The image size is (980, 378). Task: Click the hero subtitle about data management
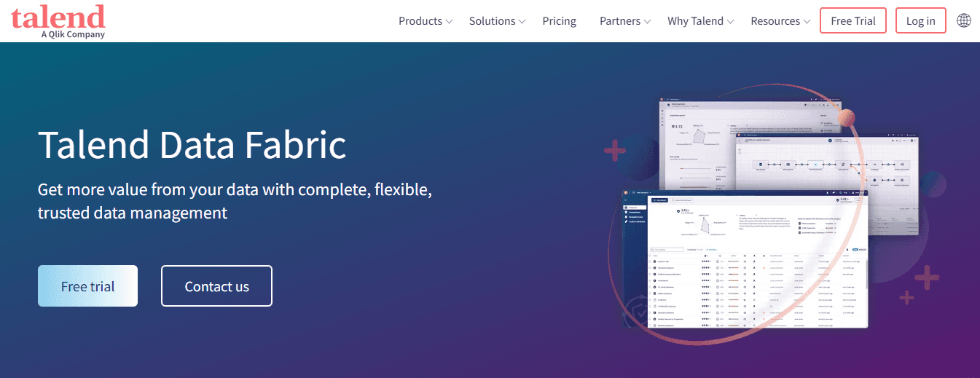tap(235, 202)
